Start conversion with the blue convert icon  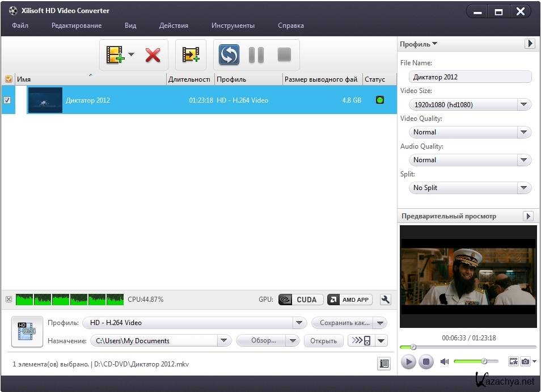pos(230,55)
